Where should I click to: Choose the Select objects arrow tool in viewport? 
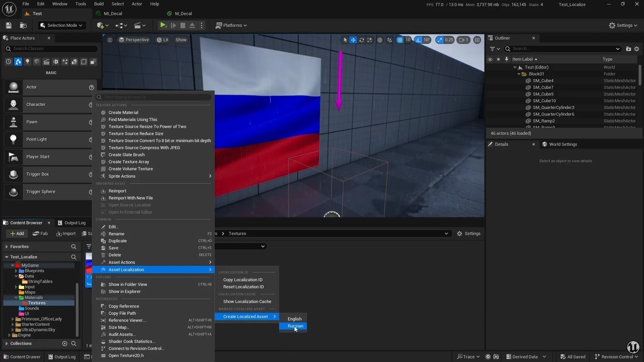(345, 40)
